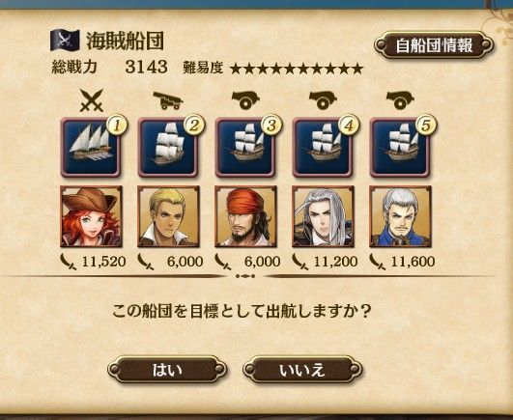Decline with the いいえ button
This screenshot has width=513, height=420.
(302, 370)
